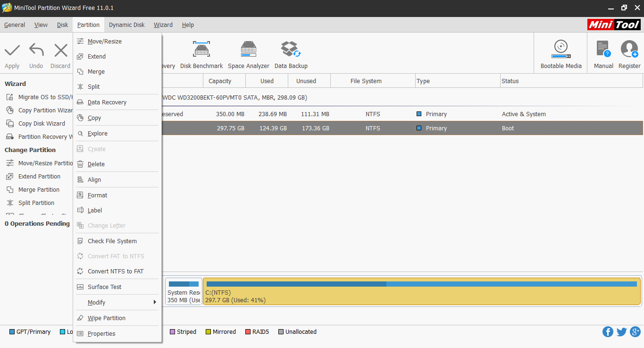Click the Twitter icon in status bar
The image size is (644, 348).
tap(622, 331)
